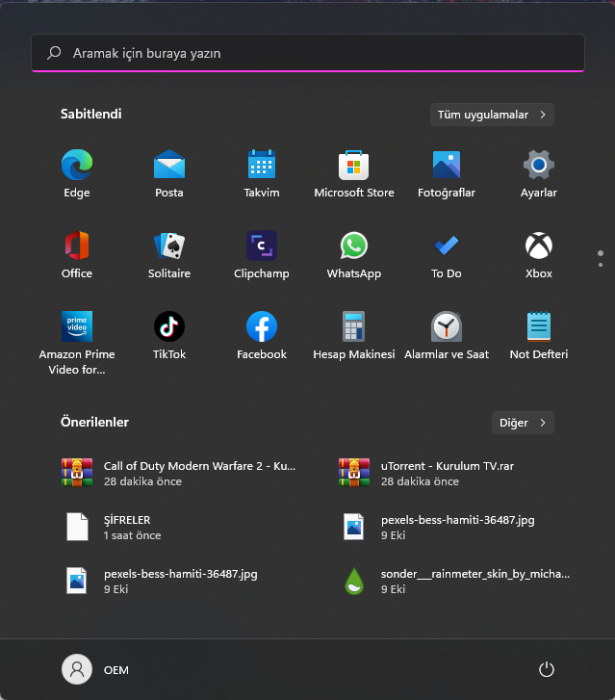Click the search magnifier icon
615x700 pixels.
54,53
